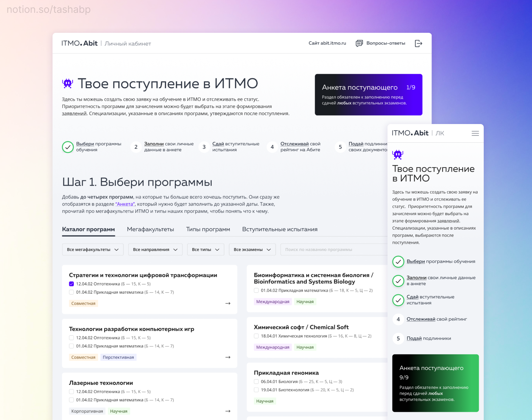Click the ITMO.Abit logo

[x=79, y=43]
